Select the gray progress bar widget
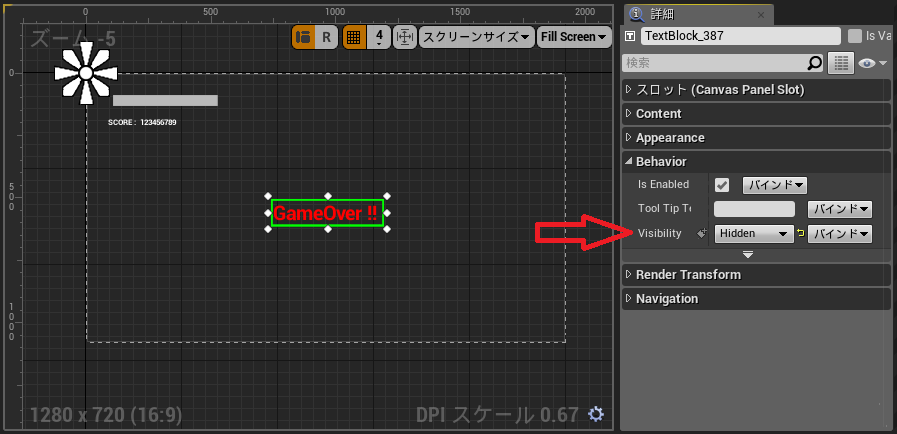The width and height of the screenshot is (897, 434). click(165, 101)
